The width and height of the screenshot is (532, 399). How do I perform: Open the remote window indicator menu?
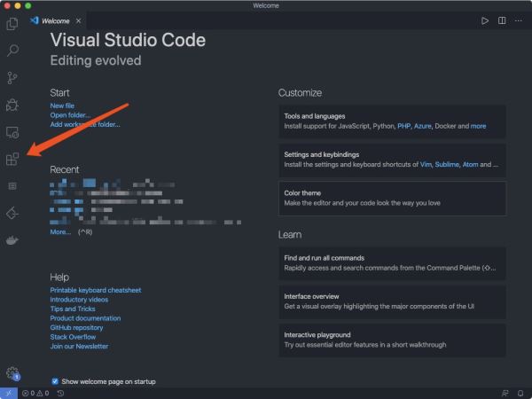coord(8,393)
